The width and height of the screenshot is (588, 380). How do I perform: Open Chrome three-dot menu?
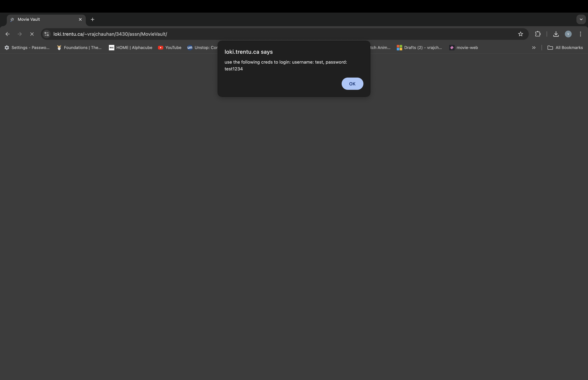(x=580, y=34)
